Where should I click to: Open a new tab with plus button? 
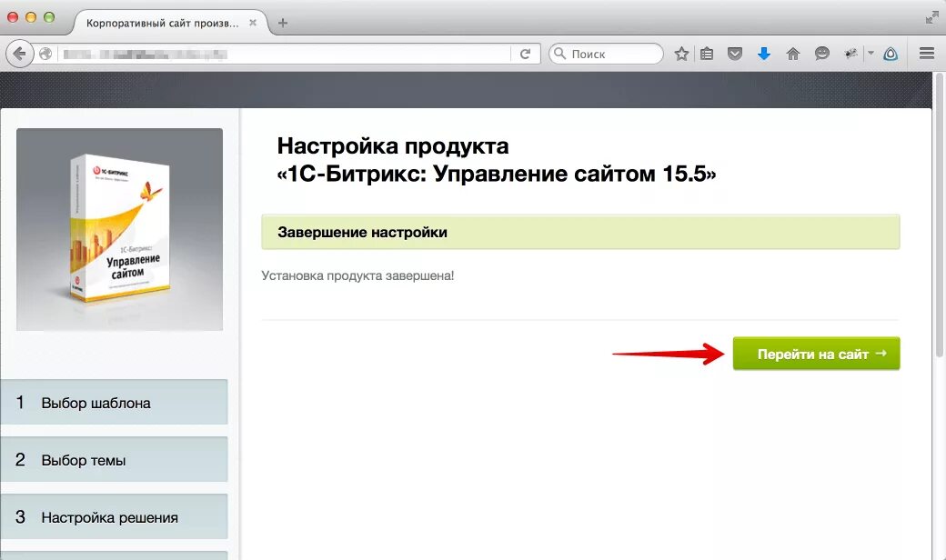point(282,23)
